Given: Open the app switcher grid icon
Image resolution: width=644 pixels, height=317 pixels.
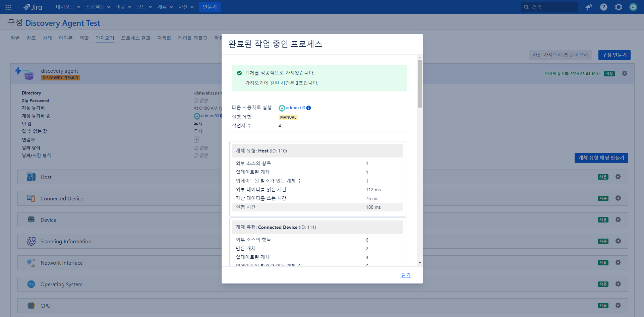Looking at the screenshot, I should pos(8,7).
